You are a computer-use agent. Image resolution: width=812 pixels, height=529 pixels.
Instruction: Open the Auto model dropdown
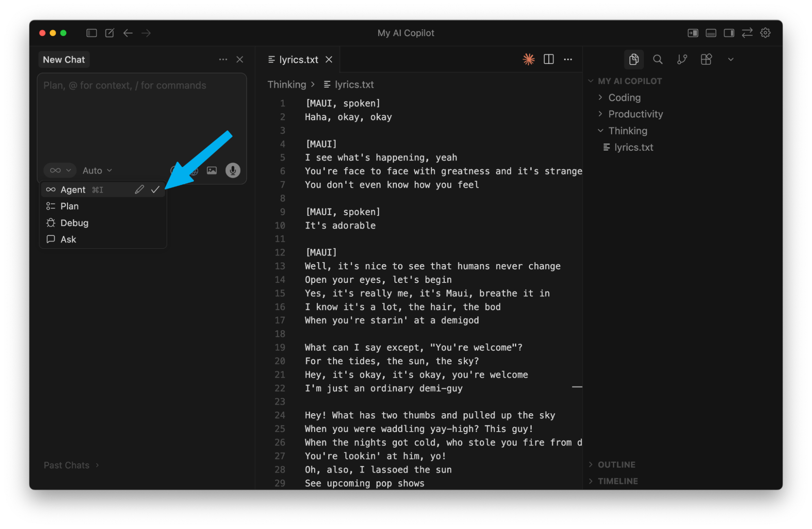click(97, 171)
